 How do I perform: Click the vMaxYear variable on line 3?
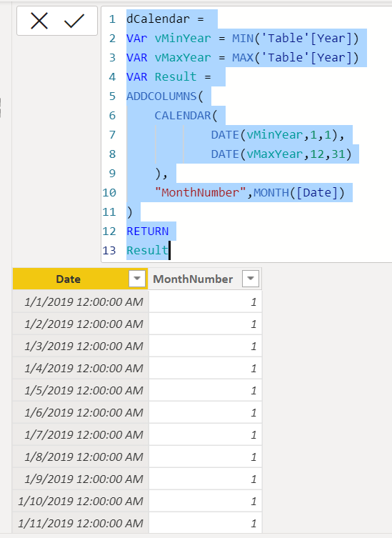pyautogui.click(x=183, y=57)
